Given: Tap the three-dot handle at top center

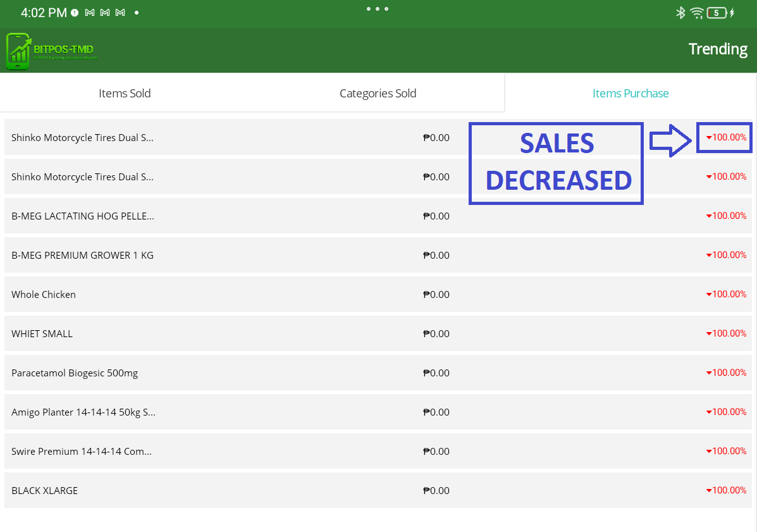Looking at the screenshot, I should (x=378, y=9).
